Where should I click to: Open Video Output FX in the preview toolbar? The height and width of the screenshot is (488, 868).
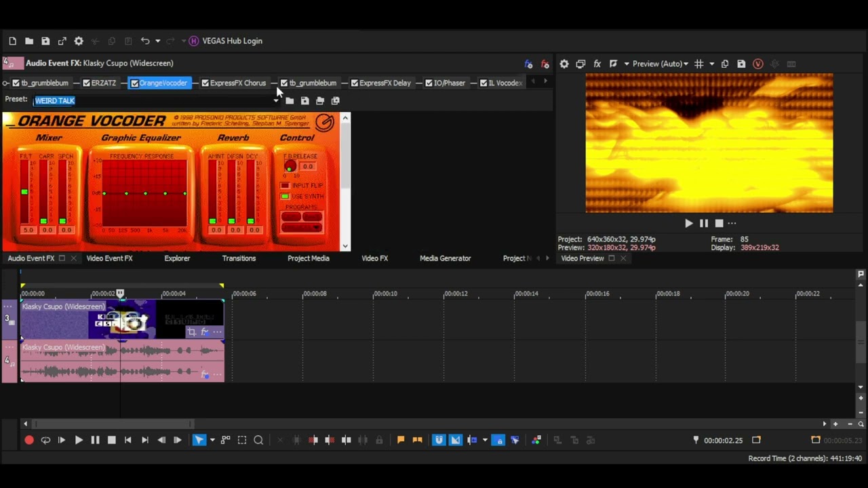(597, 64)
